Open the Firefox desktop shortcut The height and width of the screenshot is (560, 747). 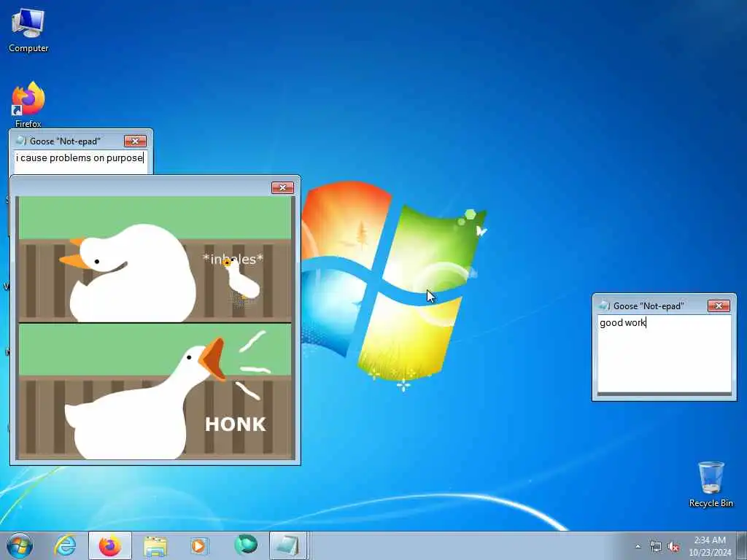[x=28, y=104]
